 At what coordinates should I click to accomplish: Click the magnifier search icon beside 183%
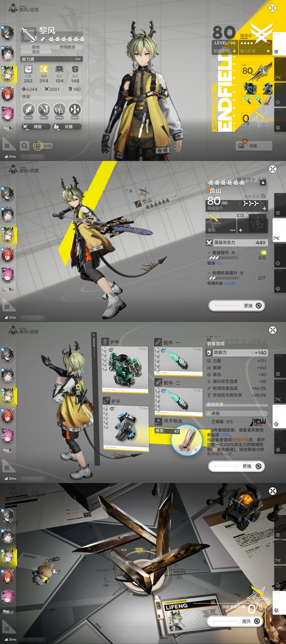[x=24, y=146]
